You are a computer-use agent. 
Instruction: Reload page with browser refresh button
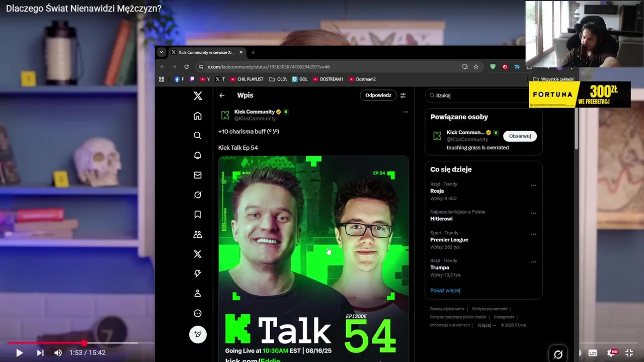tap(186, 66)
